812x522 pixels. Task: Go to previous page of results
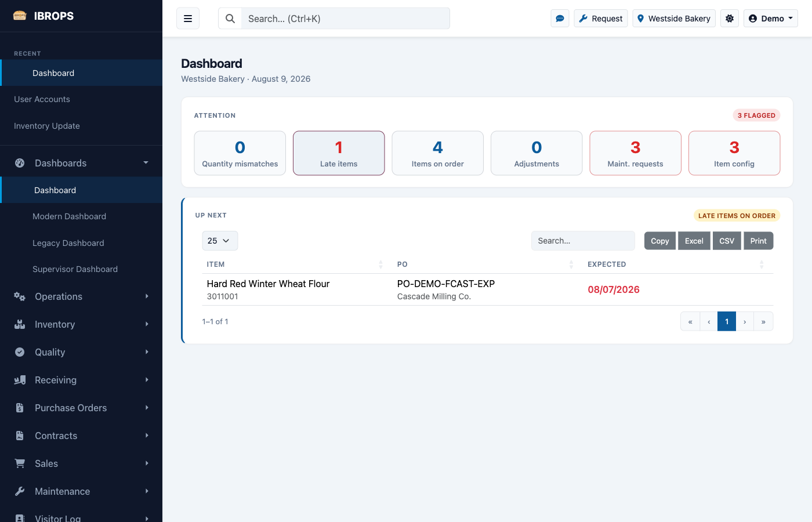709,321
